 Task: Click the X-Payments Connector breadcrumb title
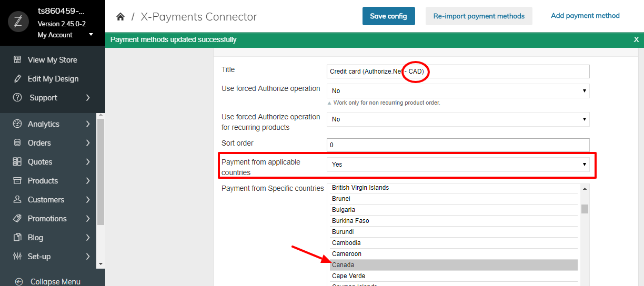point(199,17)
